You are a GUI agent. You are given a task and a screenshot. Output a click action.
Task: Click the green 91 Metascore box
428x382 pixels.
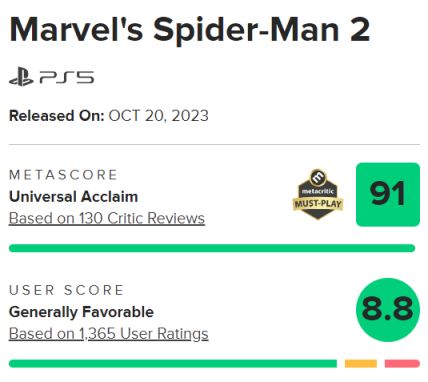coord(388,194)
